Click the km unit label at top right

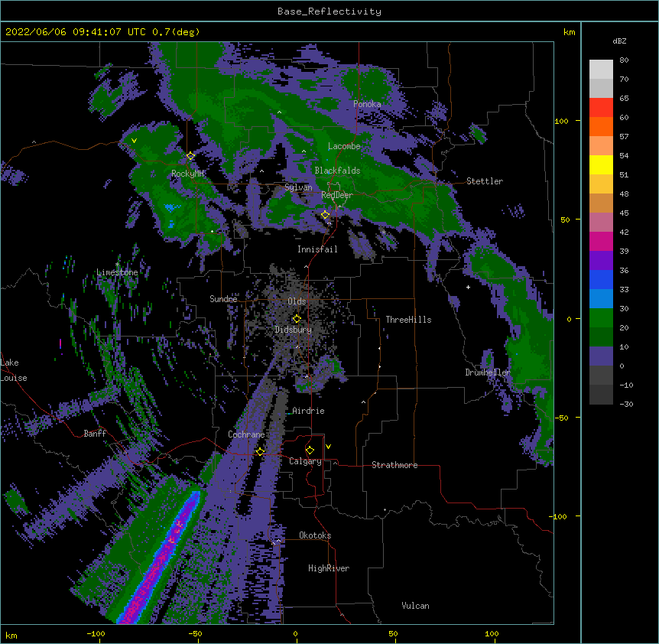(570, 32)
